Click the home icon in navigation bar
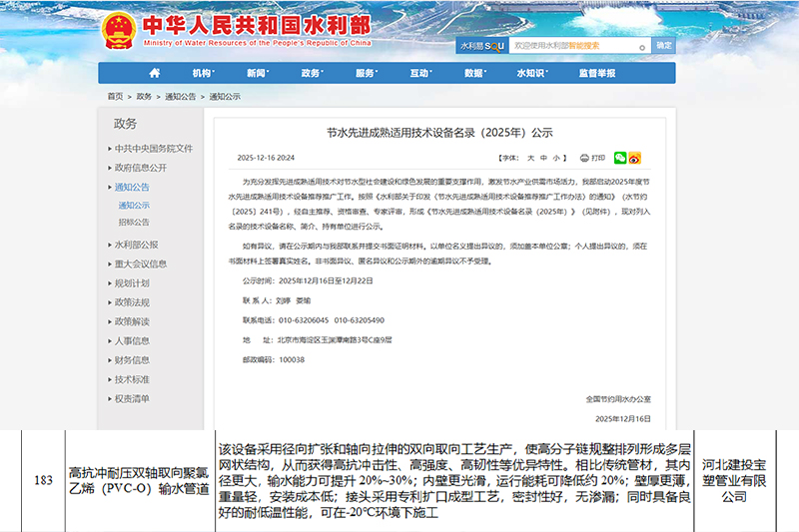The height and width of the screenshot is (532, 799). (154, 73)
